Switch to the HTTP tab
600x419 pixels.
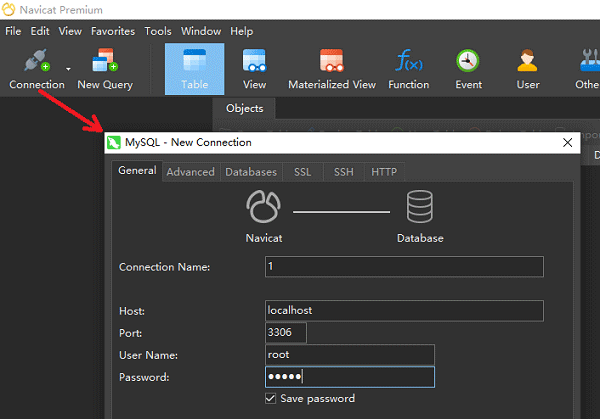click(384, 172)
